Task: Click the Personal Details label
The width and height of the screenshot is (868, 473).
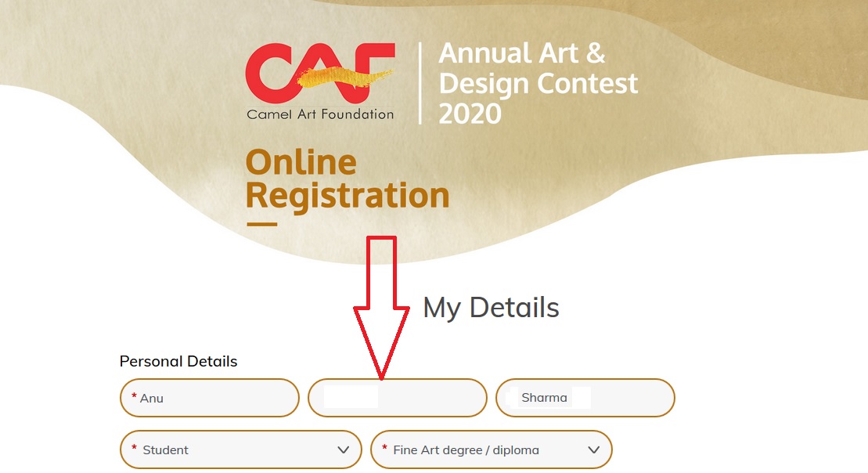Action: (x=178, y=361)
